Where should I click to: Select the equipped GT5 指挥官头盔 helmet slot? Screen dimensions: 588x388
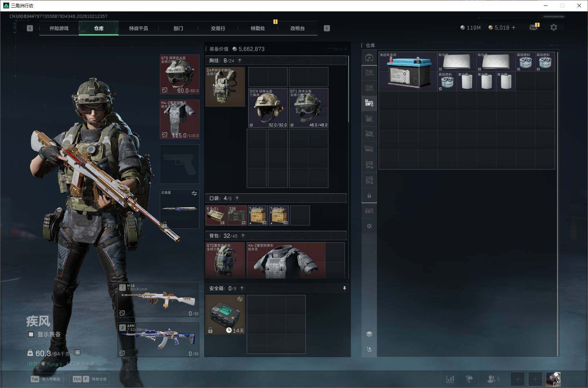click(x=179, y=75)
